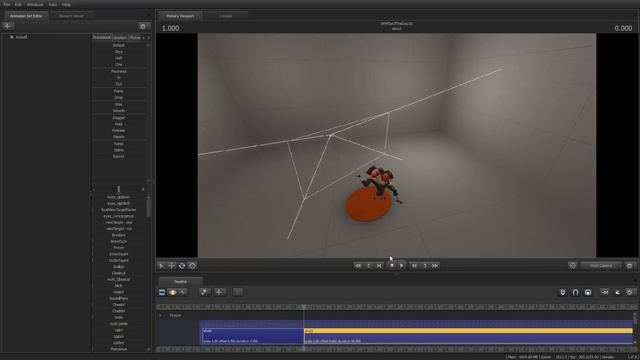Open the timeline gear settings
This screenshot has width=640, height=360.
(x=630, y=292)
